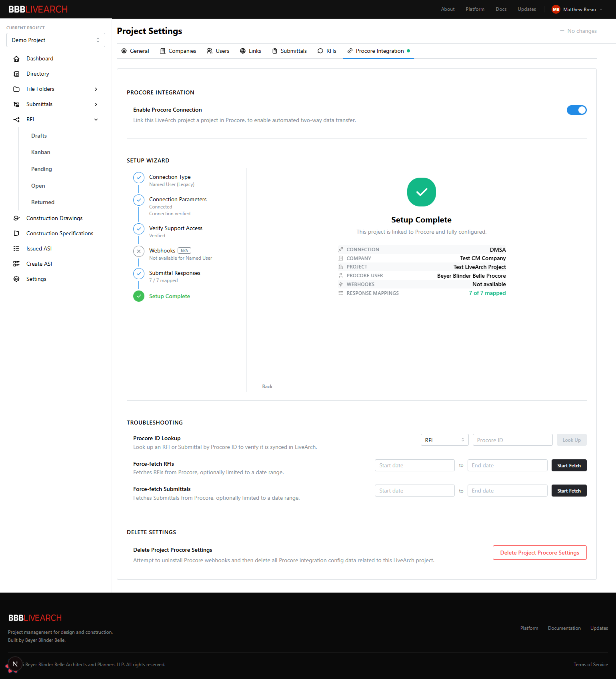Click the Verify Support Access step circle
This screenshot has height=679, width=616.
tap(139, 229)
